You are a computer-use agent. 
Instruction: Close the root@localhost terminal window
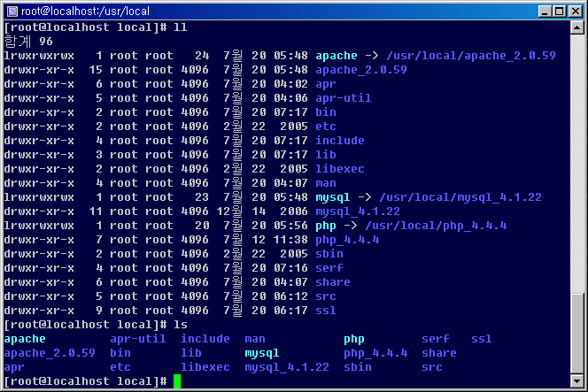575,12
